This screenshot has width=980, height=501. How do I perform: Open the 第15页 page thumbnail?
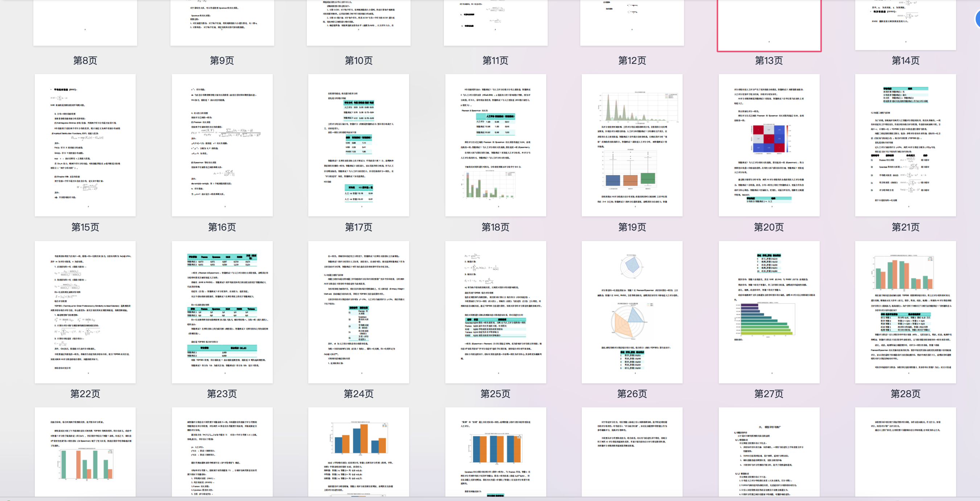click(x=85, y=145)
